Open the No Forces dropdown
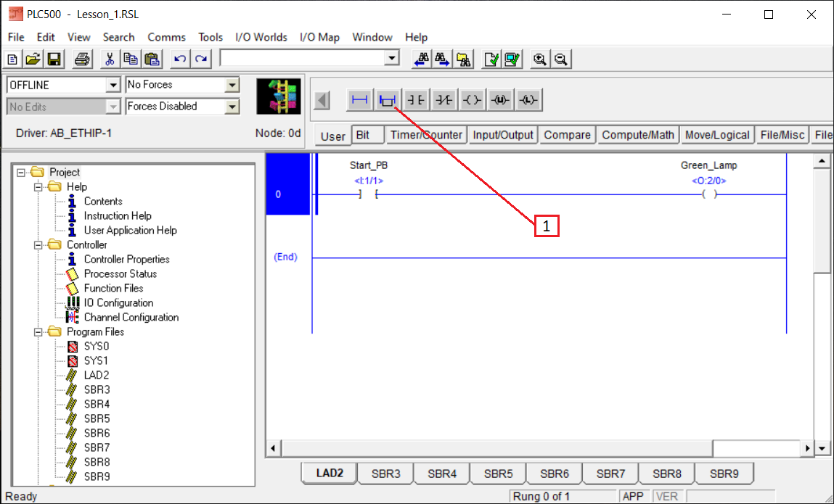Screen dimensions: 834x504 coord(232,85)
